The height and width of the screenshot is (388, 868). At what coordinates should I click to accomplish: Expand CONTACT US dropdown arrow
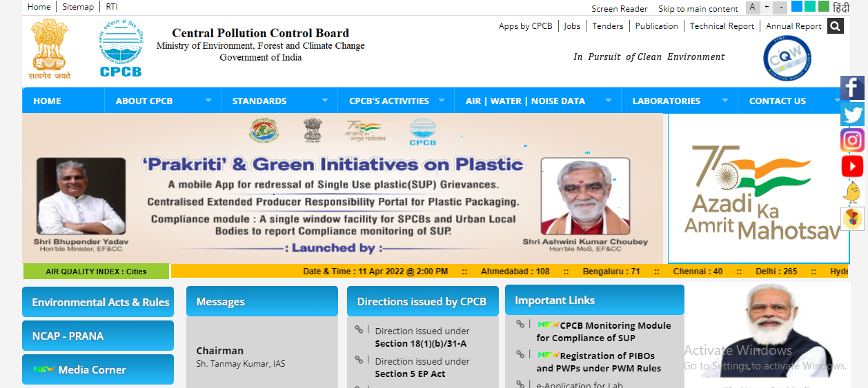[837, 100]
